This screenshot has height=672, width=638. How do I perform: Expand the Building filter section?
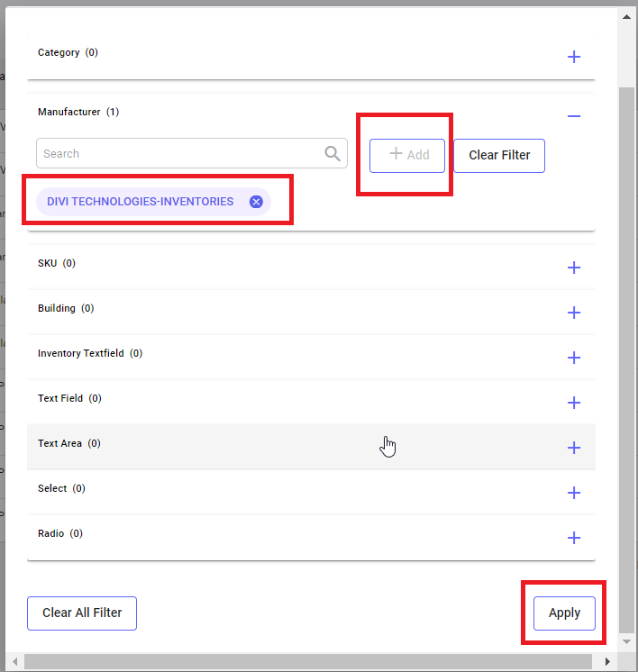[x=574, y=313]
